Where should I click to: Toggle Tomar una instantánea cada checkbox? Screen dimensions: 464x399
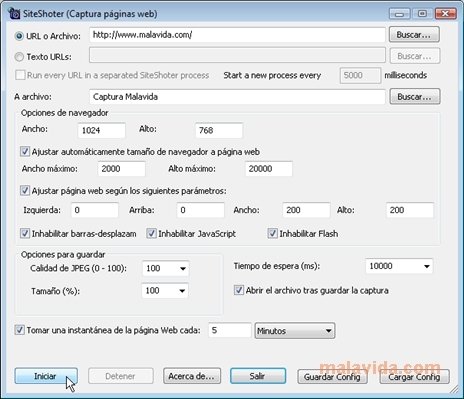(x=19, y=330)
